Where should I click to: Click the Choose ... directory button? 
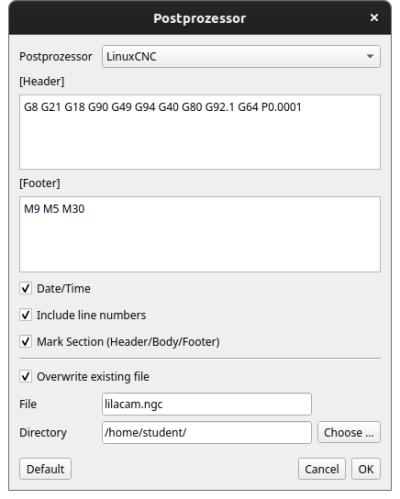[x=349, y=432]
